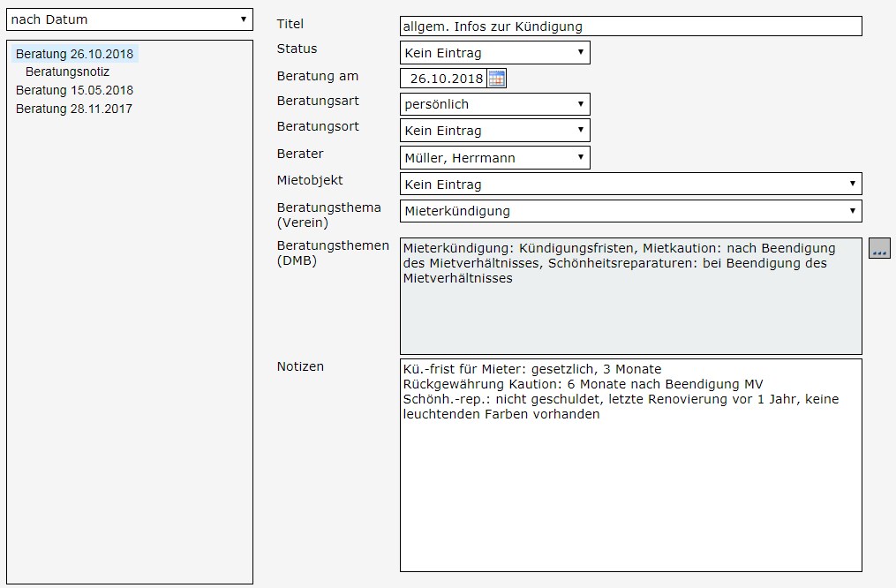Click the Mietobjekt label
The image size is (896, 588).
(310, 180)
